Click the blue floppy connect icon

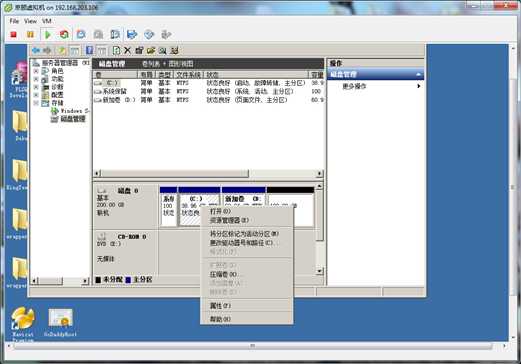click(132, 34)
